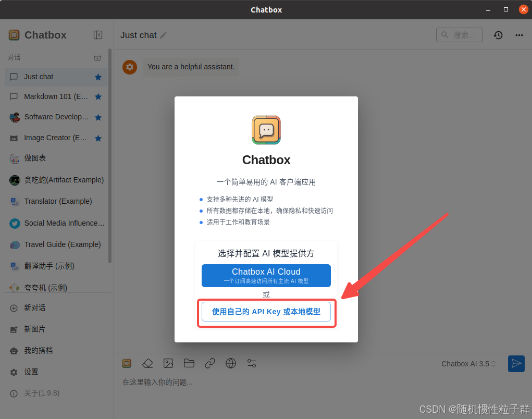Open the Software Developer conversation
The height and width of the screenshot is (419, 532).
(56, 117)
